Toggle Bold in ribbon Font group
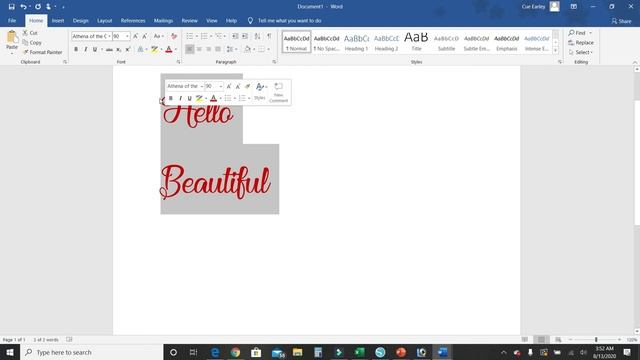This screenshot has width=640, height=360. (76, 49)
